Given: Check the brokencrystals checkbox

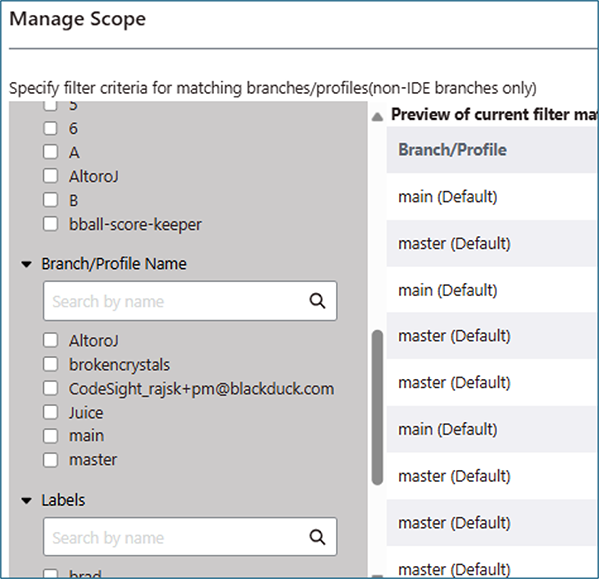Looking at the screenshot, I should (x=50, y=365).
